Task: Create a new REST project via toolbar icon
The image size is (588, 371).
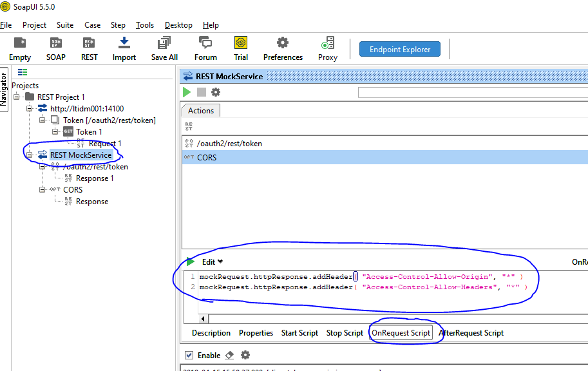Action: [89, 48]
